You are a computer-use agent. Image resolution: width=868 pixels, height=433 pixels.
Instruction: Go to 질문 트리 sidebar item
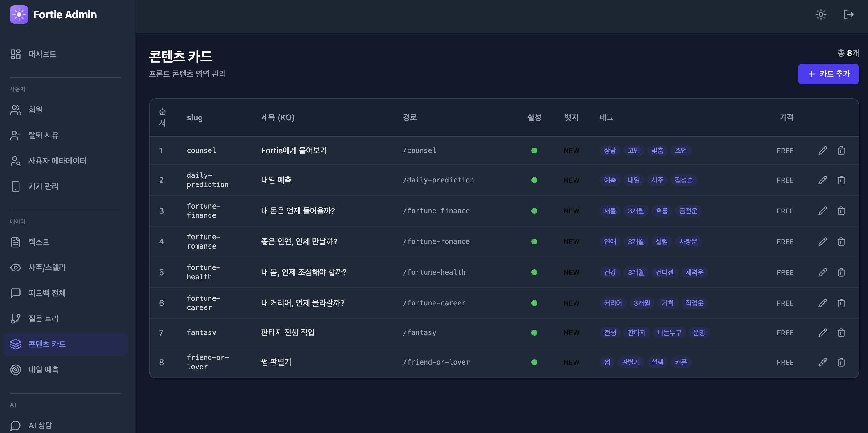coord(43,318)
